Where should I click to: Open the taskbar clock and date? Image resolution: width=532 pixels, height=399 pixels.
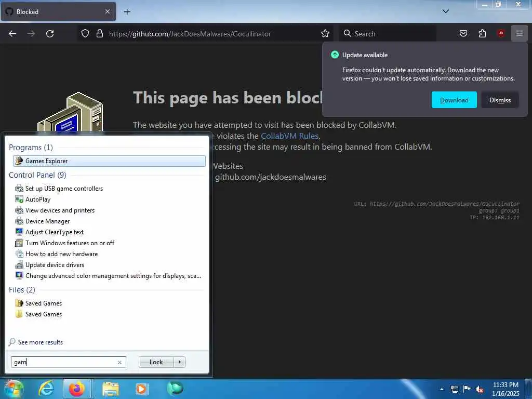tap(506, 389)
